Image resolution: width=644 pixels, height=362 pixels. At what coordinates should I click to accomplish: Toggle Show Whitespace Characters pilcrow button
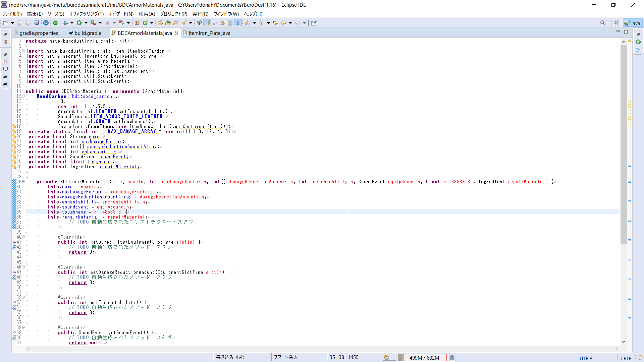tap(238, 23)
